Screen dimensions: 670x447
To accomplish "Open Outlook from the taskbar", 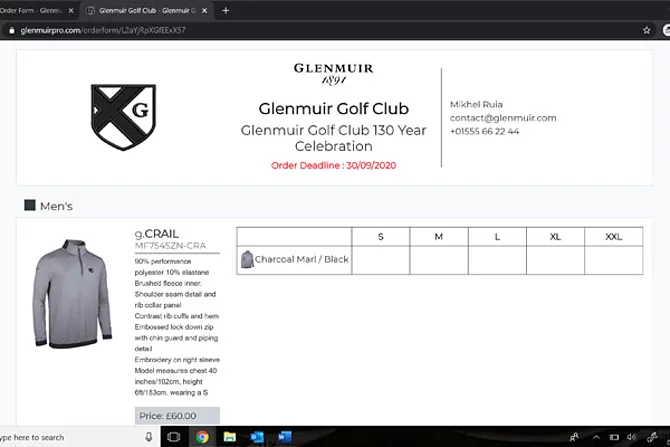I will [257, 437].
